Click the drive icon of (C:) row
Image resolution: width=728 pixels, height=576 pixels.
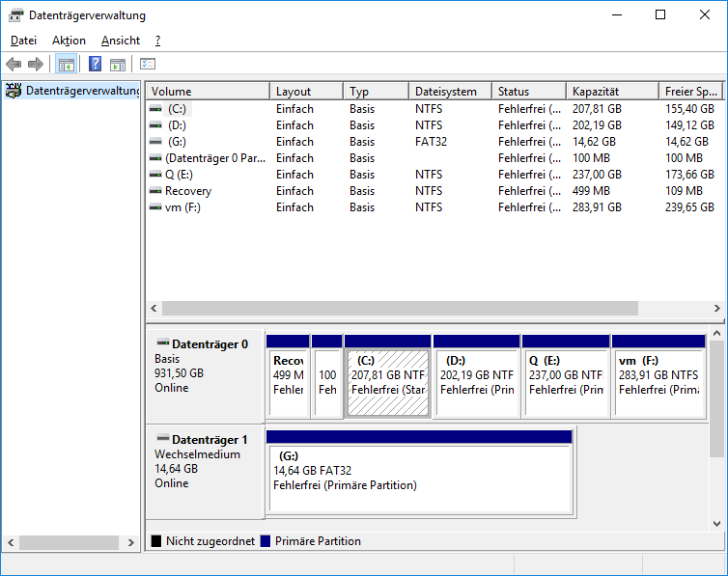point(155,109)
